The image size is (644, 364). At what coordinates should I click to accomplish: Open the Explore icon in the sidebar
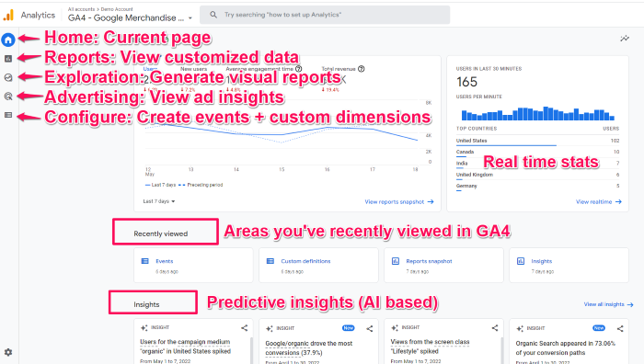coord(8,77)
